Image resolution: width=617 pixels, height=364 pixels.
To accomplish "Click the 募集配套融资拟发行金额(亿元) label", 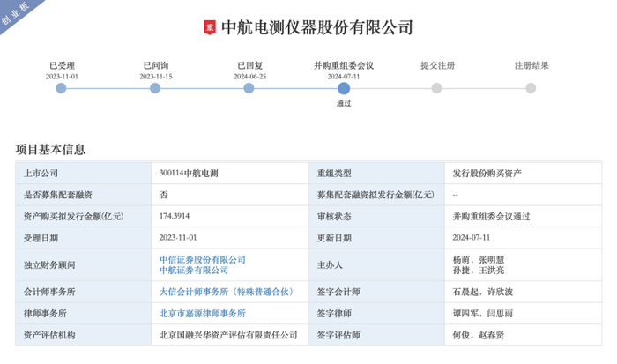I will tap(375, 195).
